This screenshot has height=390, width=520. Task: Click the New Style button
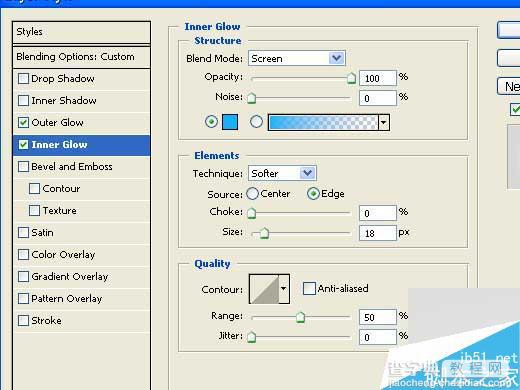[509, 87]
